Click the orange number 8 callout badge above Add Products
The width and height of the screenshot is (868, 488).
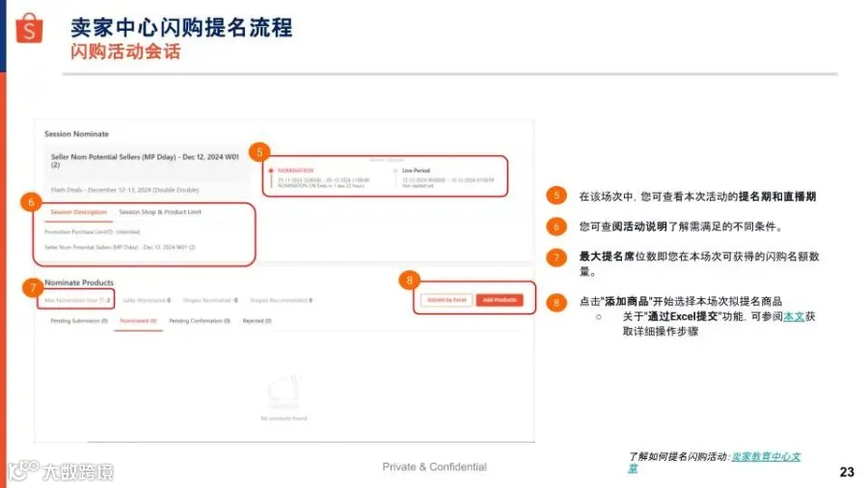click(x=409, y=281)
